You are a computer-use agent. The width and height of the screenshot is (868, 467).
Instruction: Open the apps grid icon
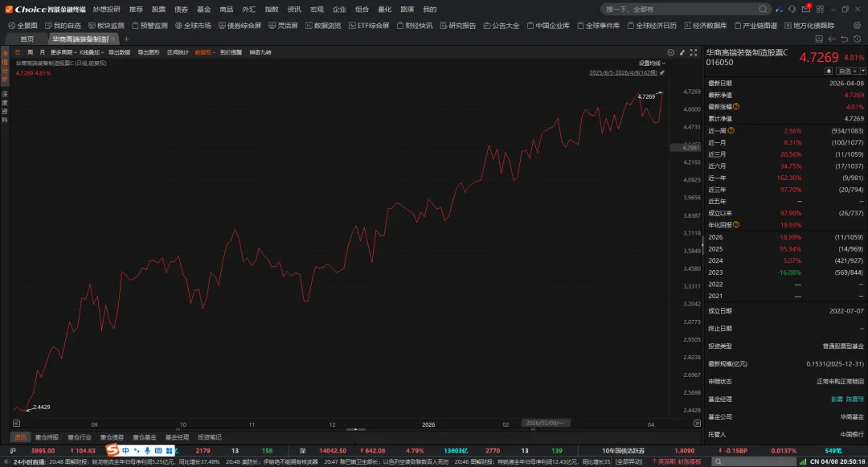point(820,9)
